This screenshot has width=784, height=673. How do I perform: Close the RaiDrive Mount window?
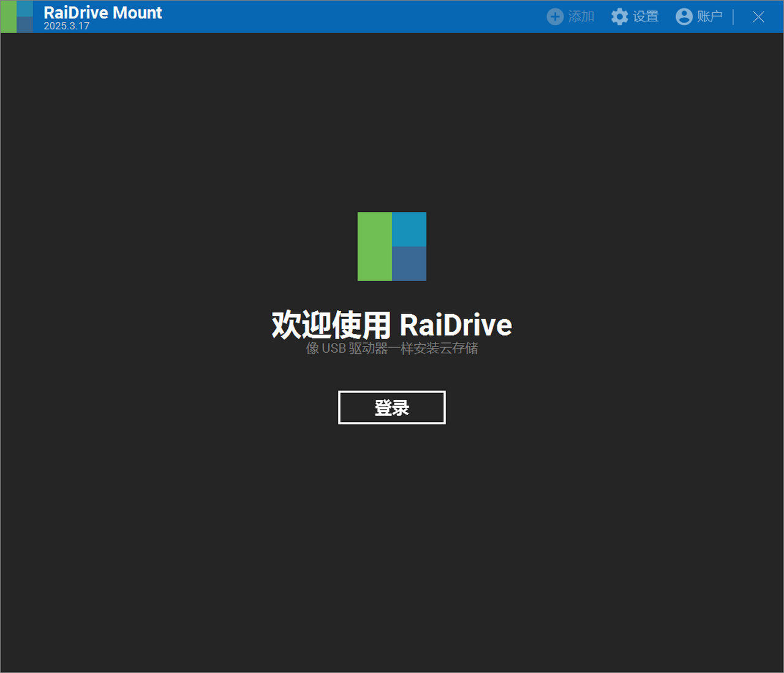pos(758,17)
